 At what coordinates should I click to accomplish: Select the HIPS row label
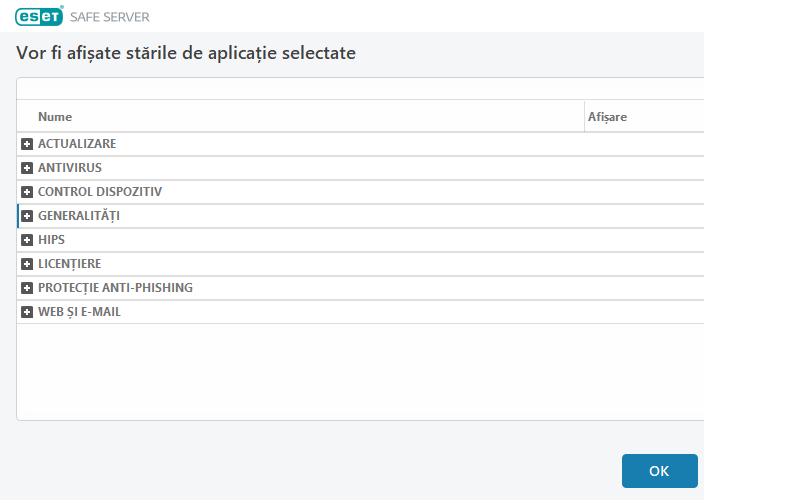52,240
